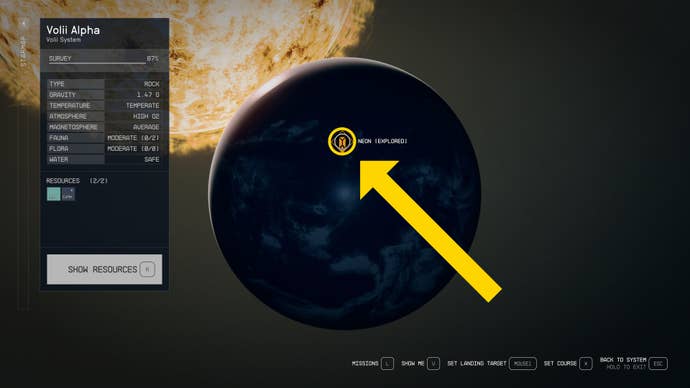The image size is (690, 388).
Task: Click the Neon (Explored) label
Action: (x=382, y=141)
